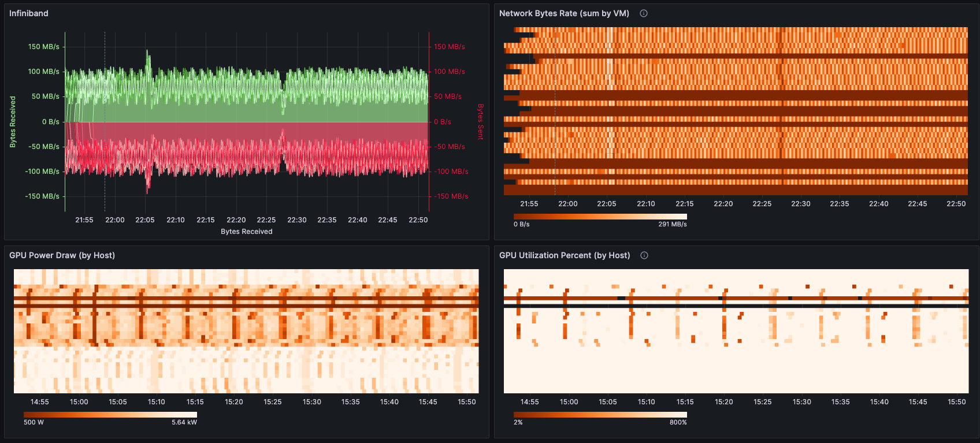Click the red "Bytes Sent" axis label

tap(480, 122)
